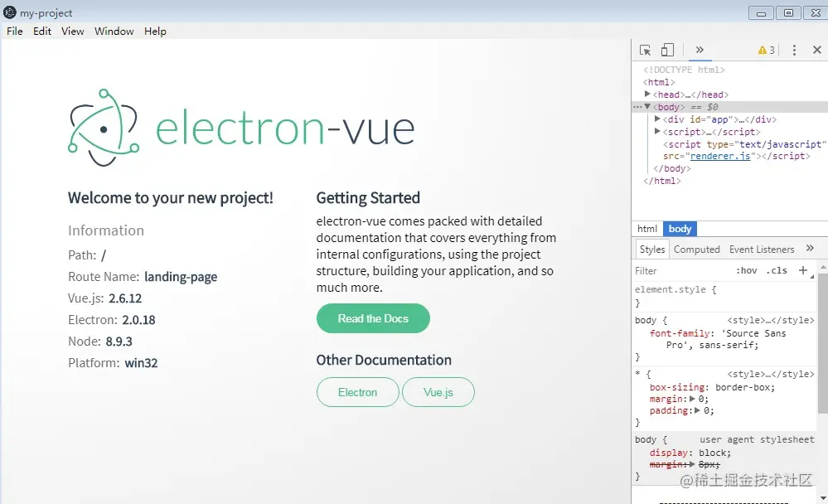Viewport: 828px width, 504px height.
Task: Click the styles pane scrollbar thumb
Action: 823,343
